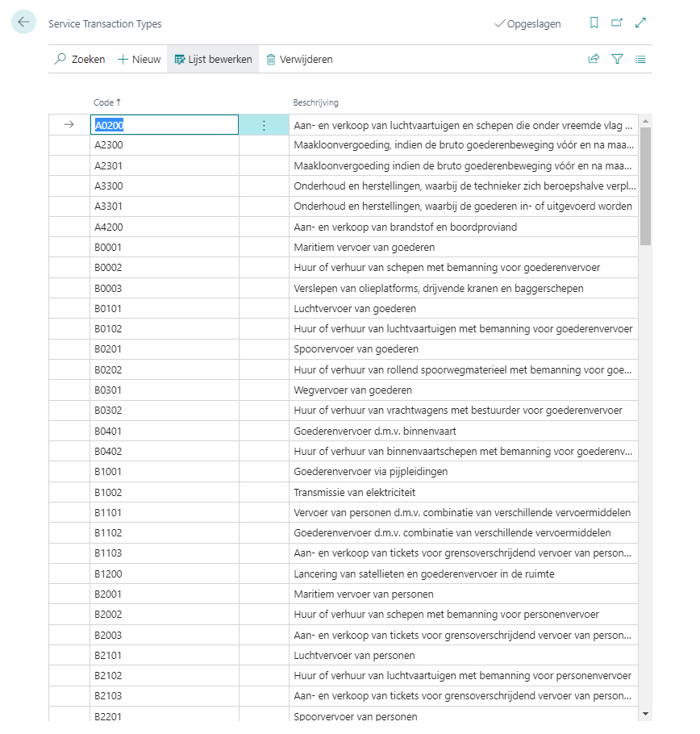
Task: Select code cell B0101
Action: pos(165,308)
